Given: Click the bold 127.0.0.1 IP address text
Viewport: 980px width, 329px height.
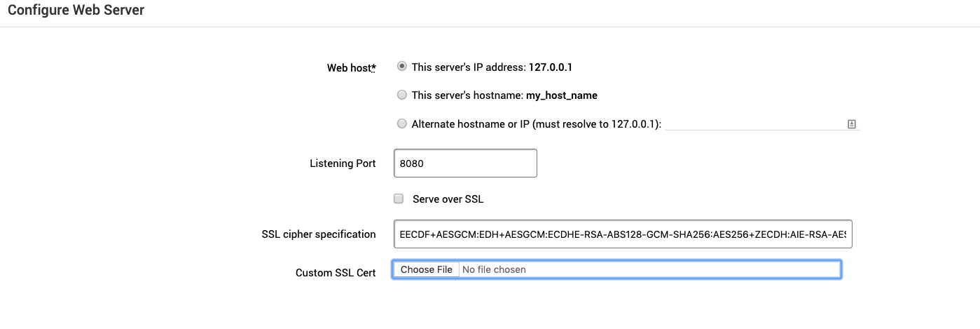Looking at the screenshot, I should tap(555, 67).
